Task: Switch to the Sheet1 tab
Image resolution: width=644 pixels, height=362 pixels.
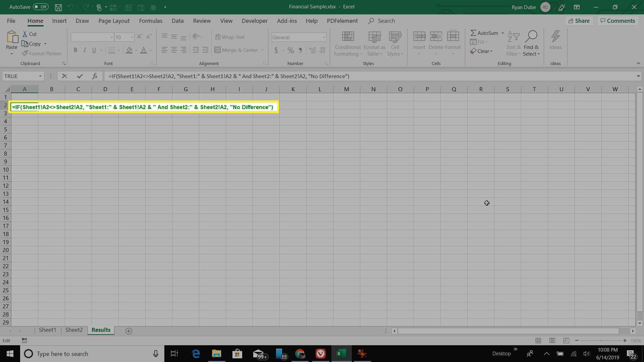Action: pyautogui.click(x=47, y=329)
